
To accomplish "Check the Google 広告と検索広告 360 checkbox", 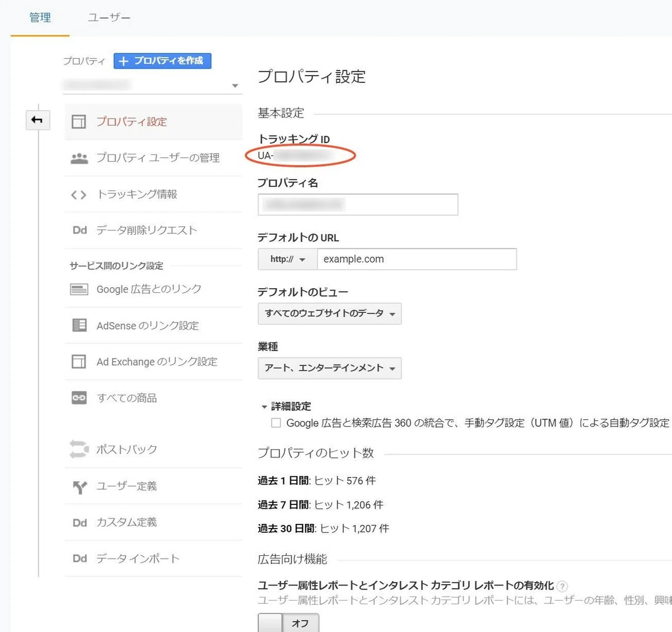I will [x=276, y=423].
